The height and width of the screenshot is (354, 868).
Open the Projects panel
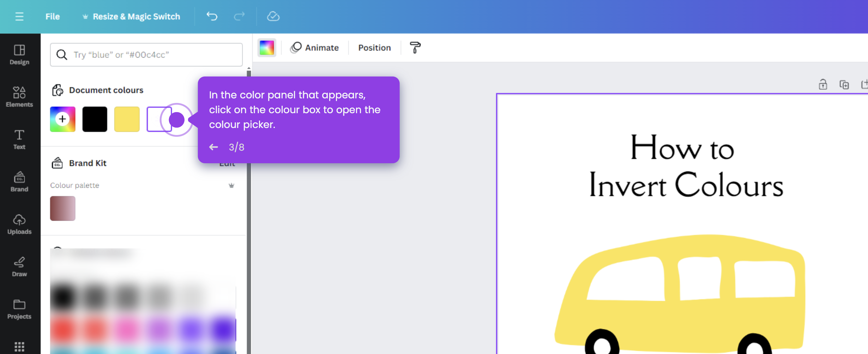point(19,308)
